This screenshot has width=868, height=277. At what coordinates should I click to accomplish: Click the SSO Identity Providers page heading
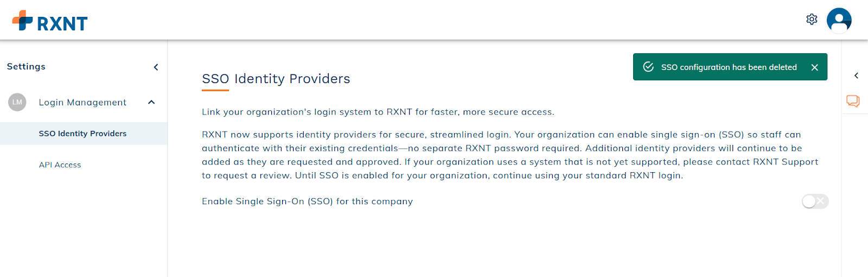pyautogui.click(x=276, y=79)
